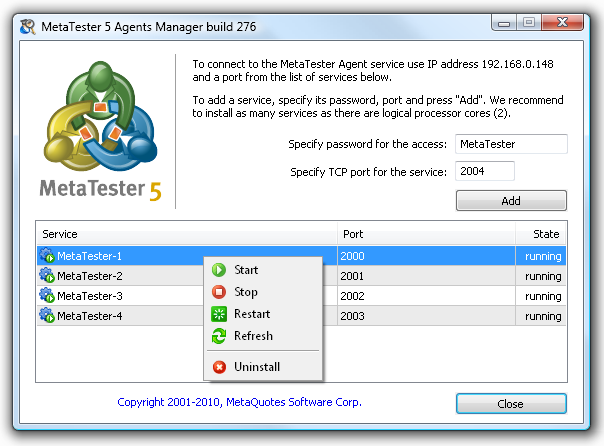Click the MetaTester app icon in title bar
The width and height of the screenshot is (604, 446).
[x=28, y=27]
